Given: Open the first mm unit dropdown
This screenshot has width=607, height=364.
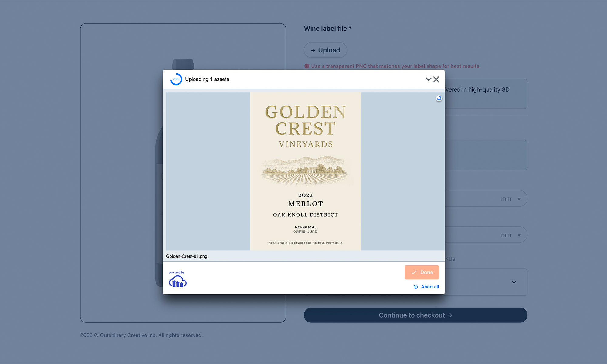Looking at the screenshot, I should (x=511, y=199).
